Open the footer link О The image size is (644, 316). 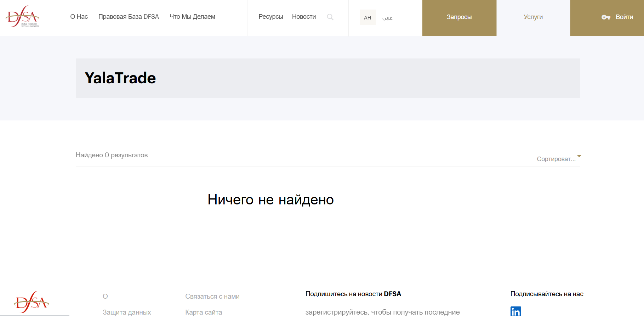(x=105, y=296)
